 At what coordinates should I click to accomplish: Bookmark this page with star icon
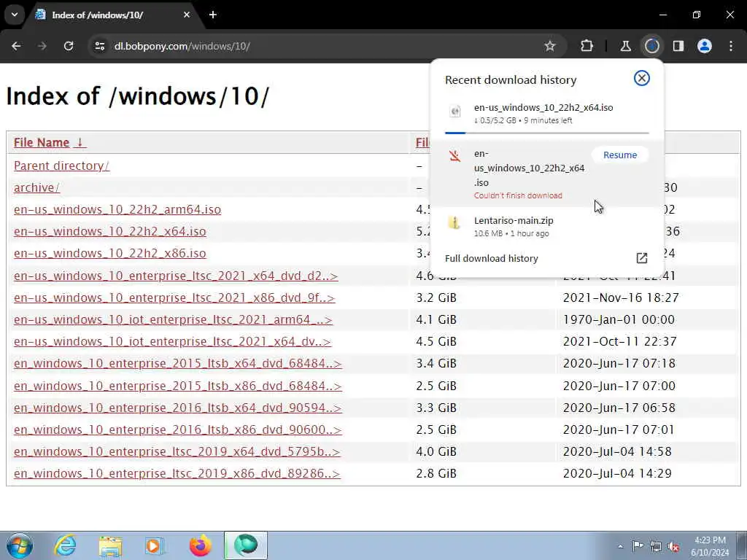pyautogui.click(x=550, y=46)
